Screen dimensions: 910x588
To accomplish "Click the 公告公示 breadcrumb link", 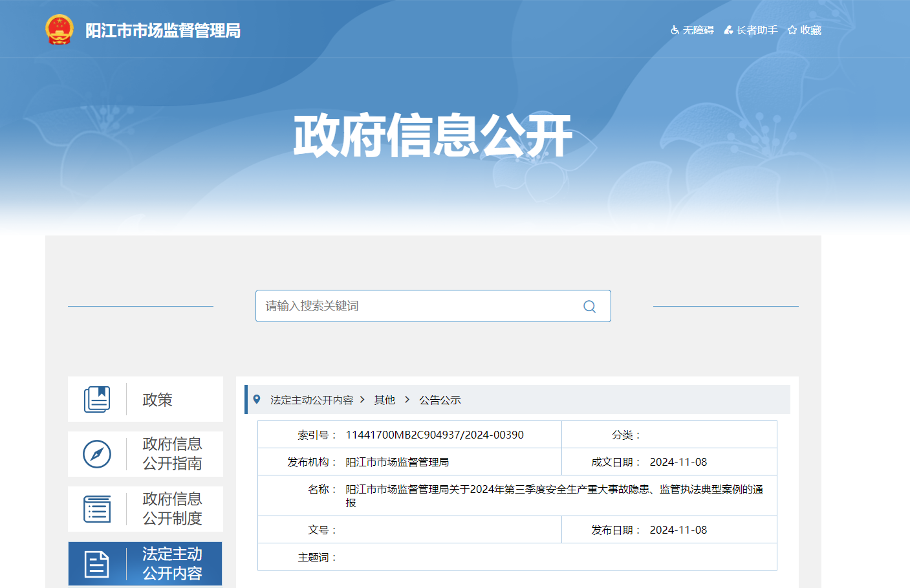I will [440, 400].
